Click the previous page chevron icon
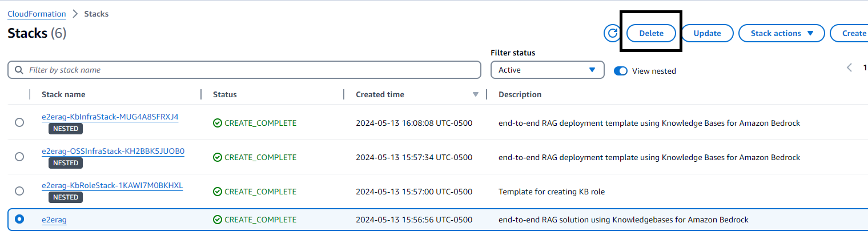 [849, 67]
